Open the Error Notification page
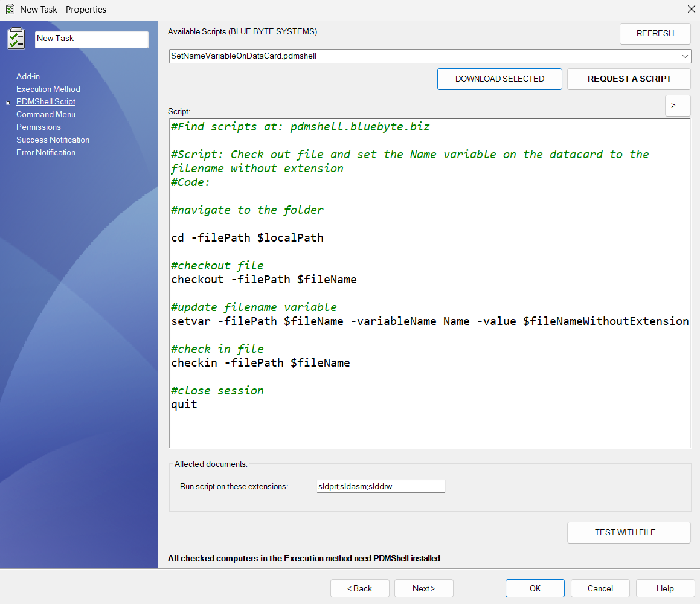This screenshot has height=604, width=700. pyautogui.click(x=45, y=152)
